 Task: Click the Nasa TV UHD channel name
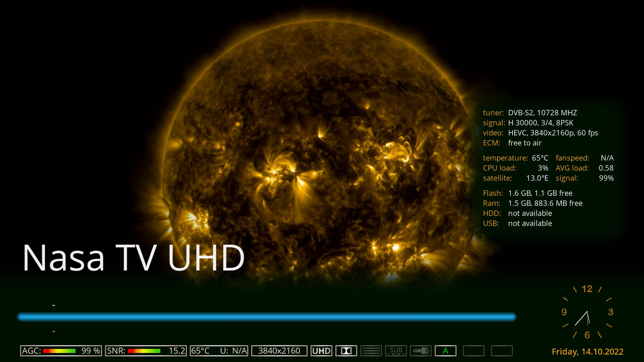(x=133, y=257)
